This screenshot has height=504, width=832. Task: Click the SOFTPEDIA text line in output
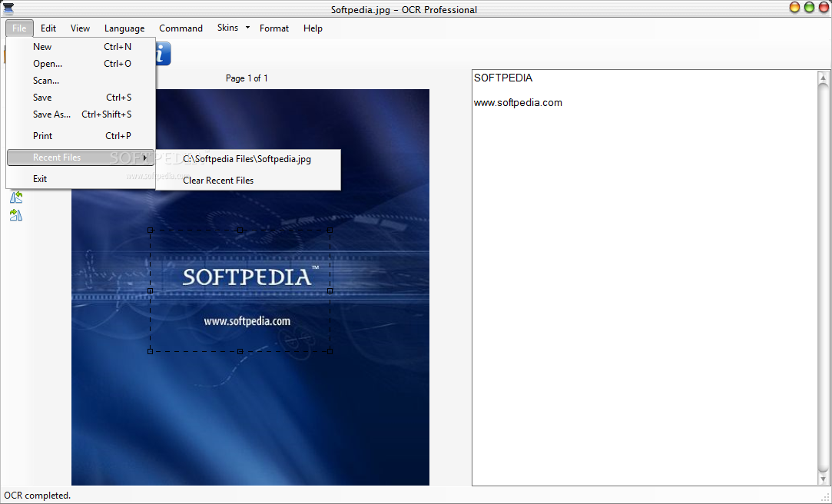point(503,78)
